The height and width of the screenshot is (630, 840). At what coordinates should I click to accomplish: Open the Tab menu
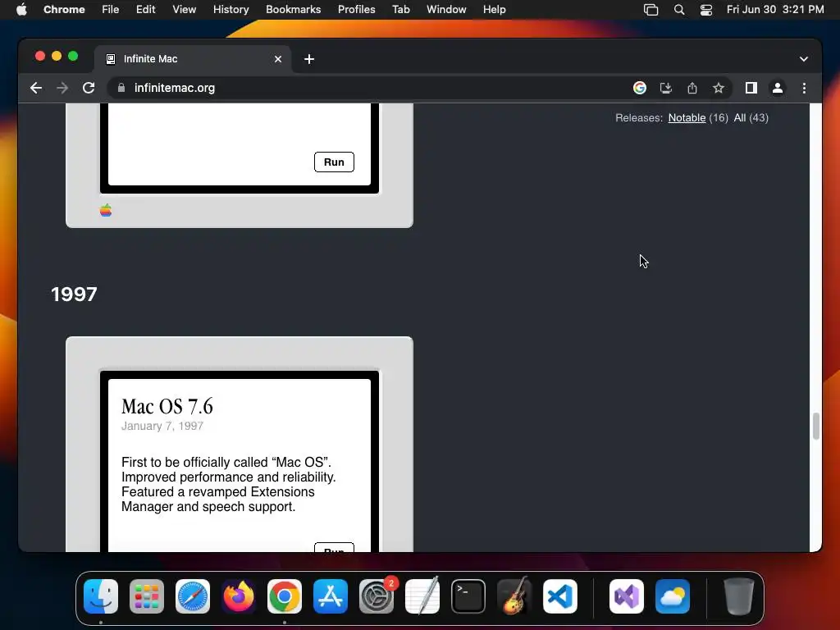(x=400, y=10)
